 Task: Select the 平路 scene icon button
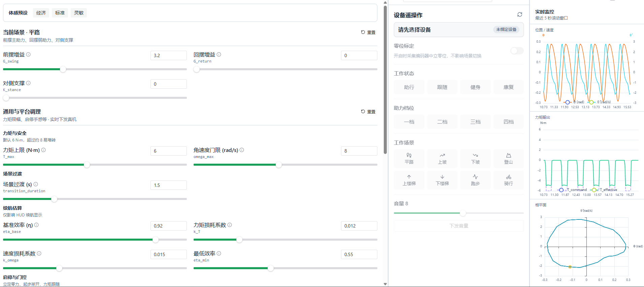[409, 158]
